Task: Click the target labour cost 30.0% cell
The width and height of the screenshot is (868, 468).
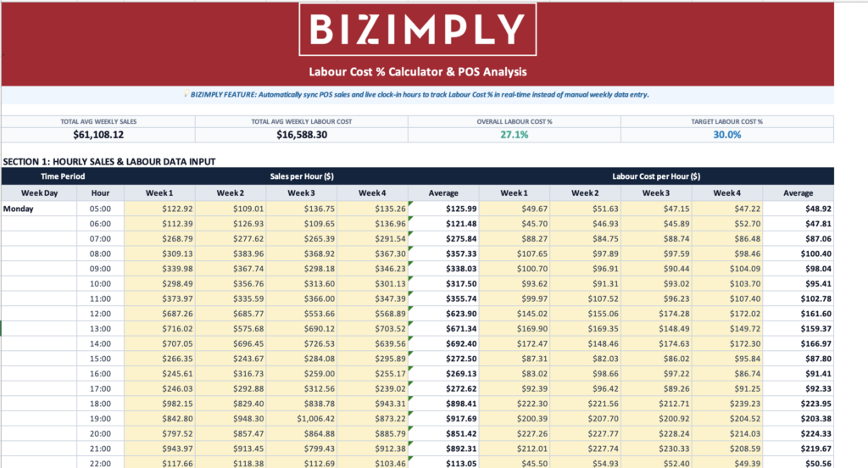Action: click(726, 135)
